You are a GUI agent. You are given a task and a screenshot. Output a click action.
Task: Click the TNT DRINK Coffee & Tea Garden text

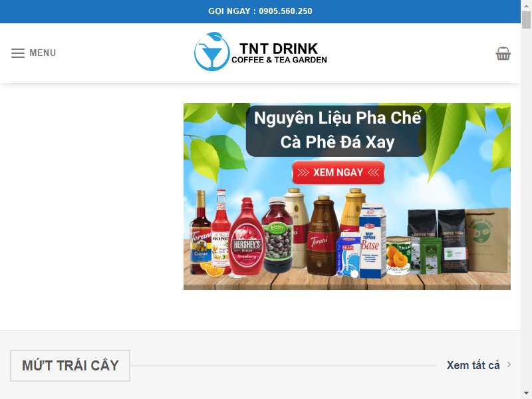(279, 53)
